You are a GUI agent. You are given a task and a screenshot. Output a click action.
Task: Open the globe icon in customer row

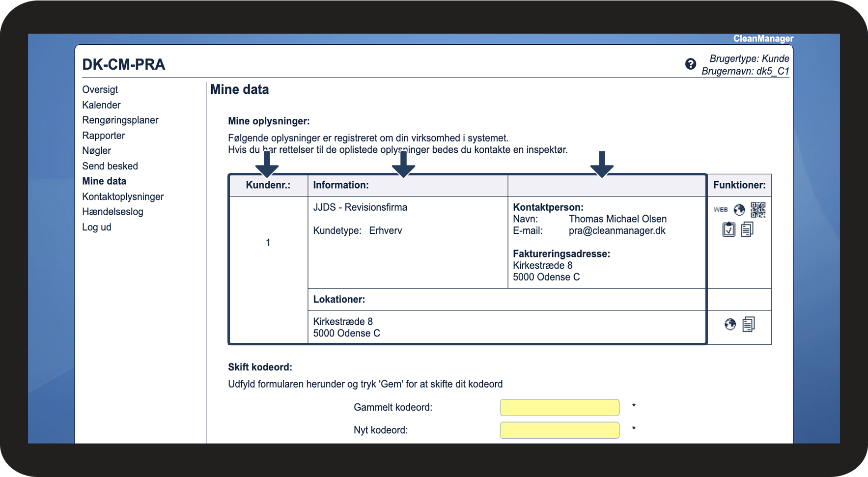pyautogui.click(x=739, y=210)
